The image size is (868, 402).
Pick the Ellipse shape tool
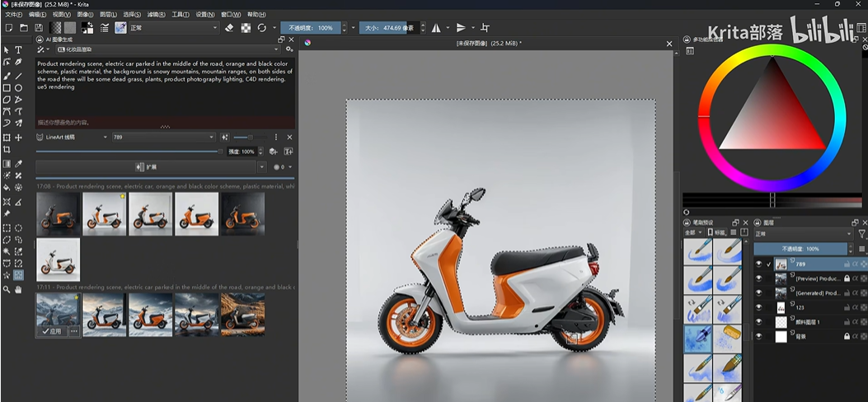[x=19, y=87]
